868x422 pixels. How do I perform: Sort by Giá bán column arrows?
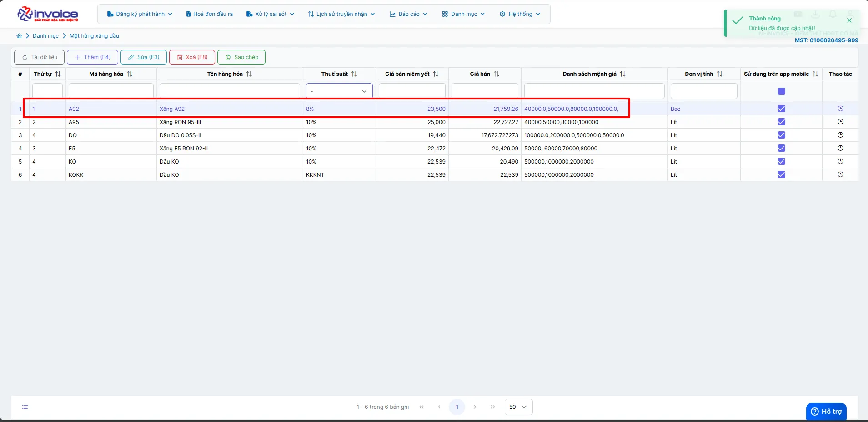pyautogui.click(x=497, y=74)
